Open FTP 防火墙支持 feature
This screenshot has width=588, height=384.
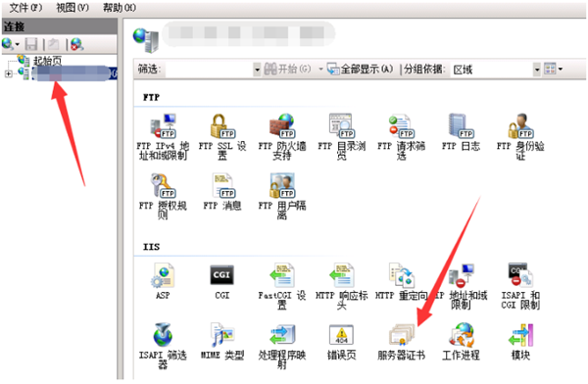282,137
